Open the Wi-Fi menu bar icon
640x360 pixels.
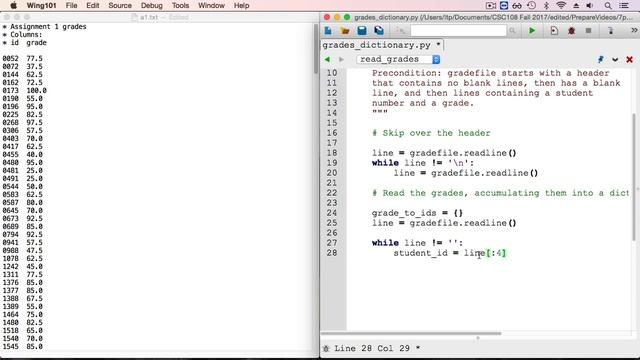coord(561,5)
